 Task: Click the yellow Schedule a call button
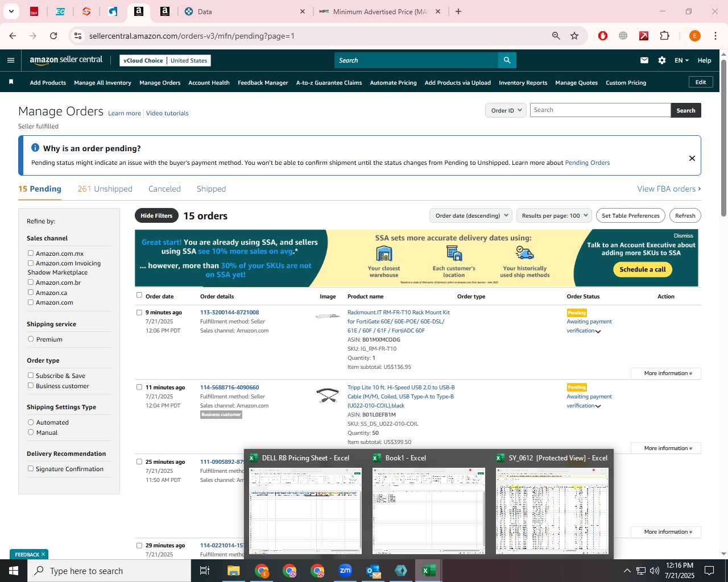coord(643,269)
